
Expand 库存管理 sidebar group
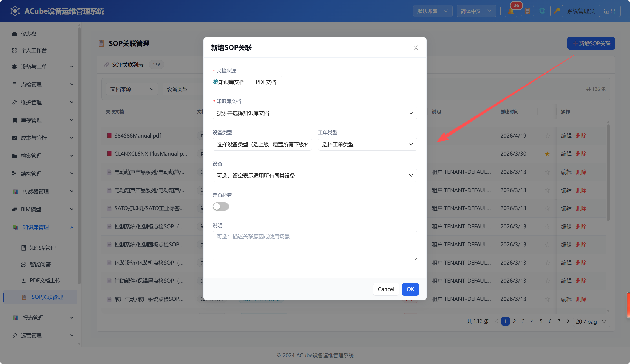click(x=40, y=120)
